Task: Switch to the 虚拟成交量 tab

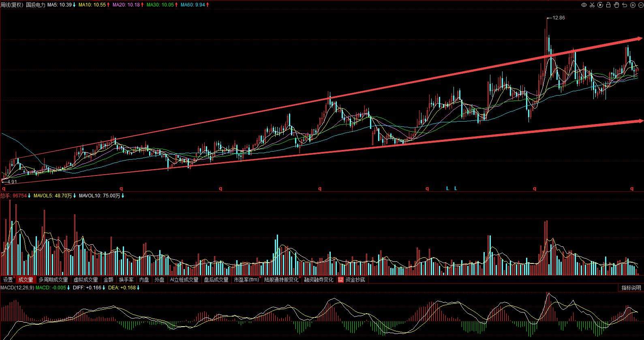Action: 86,280
